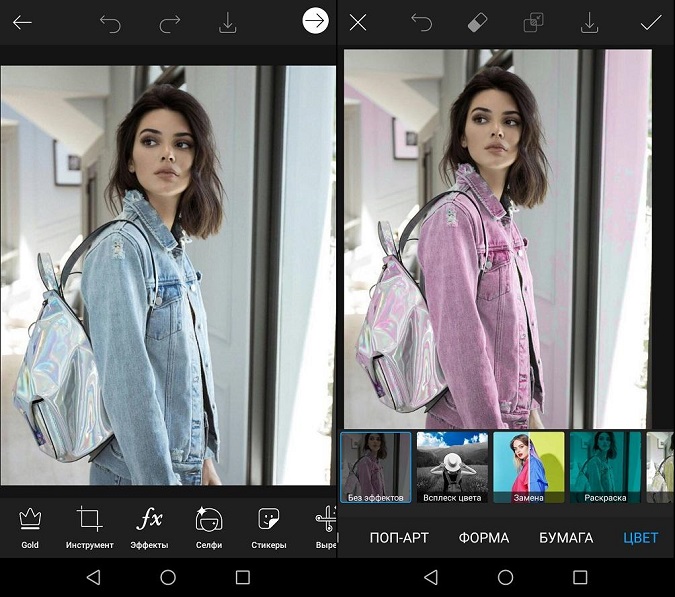675x597 pixels.
Task: Switch to the БУМАГА category
Action: (x=566, y=538)
